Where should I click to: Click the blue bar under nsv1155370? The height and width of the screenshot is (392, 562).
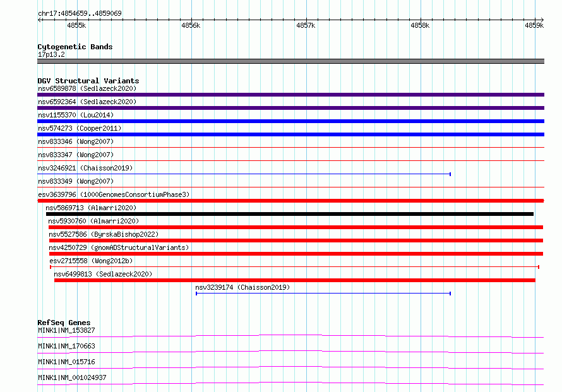coord(290,121)
